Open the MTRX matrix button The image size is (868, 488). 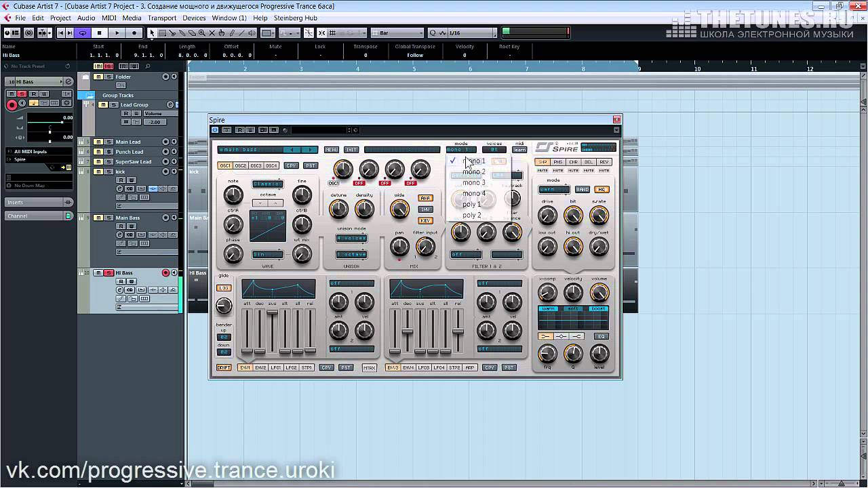[370, 368]
